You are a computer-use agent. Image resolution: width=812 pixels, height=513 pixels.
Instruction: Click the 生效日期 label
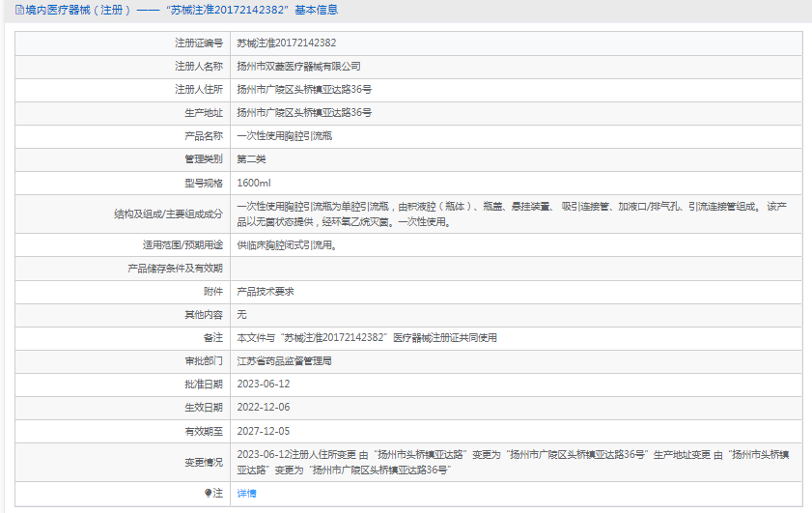point(204,408)
